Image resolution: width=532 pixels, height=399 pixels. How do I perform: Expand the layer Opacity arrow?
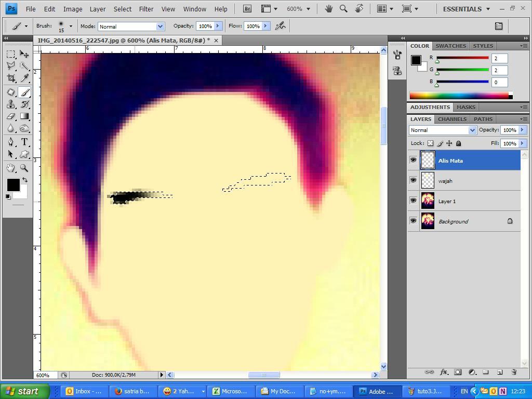(x=523, y=130)
